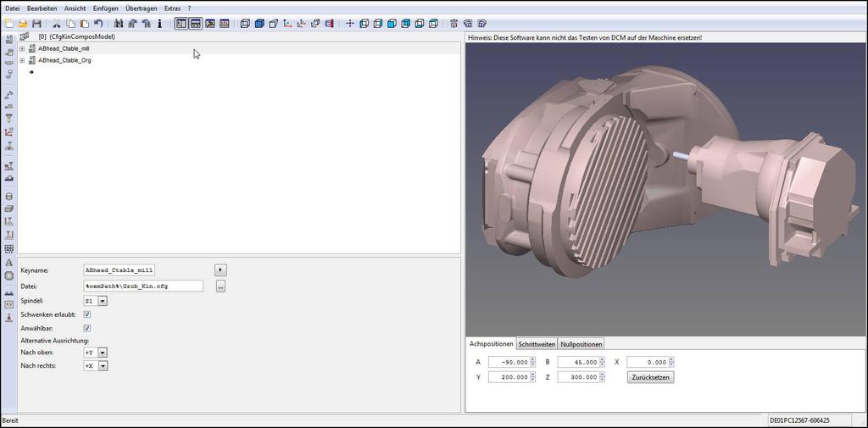Open the '?' help menu
This screenshot has height=428, width=868.
[189, 8]
